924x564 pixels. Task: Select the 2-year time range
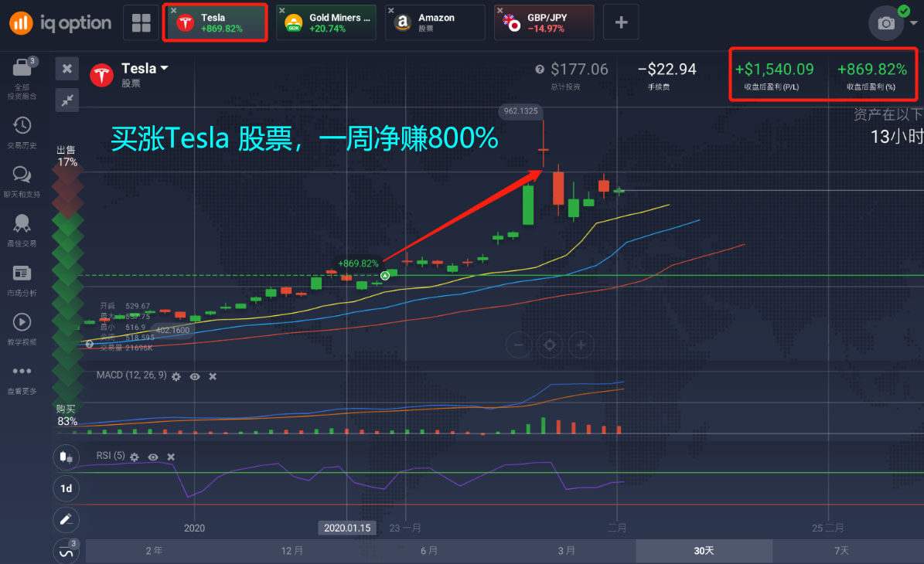[155, 551]
